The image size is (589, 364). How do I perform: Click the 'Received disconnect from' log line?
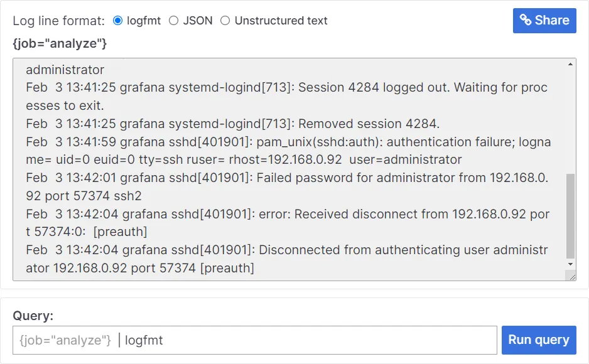point(288,223)
